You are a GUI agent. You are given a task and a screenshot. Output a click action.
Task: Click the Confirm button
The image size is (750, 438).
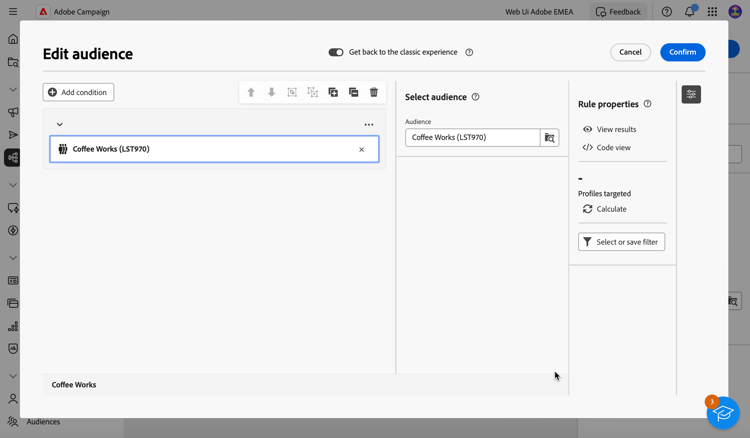pos(682,52)
